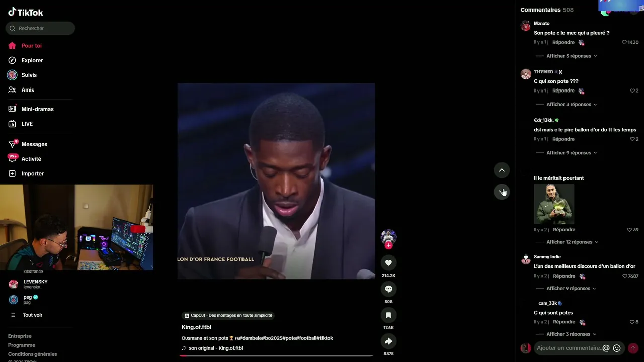Go to next video with down arrow

click(502, 192)
